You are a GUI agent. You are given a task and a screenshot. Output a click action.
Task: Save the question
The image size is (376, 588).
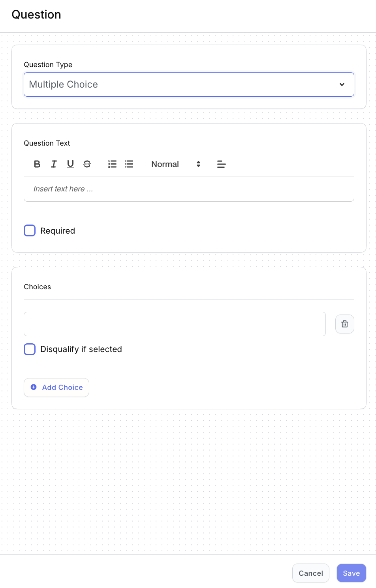click(x=351, y=573)
